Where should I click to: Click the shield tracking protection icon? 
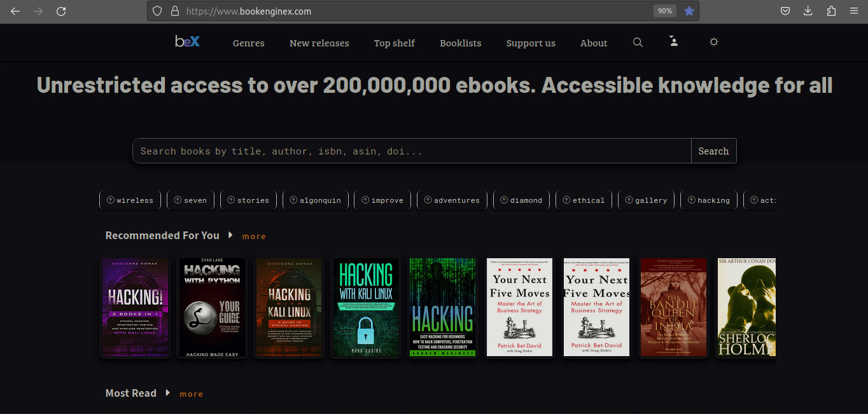tap(157, 11)
